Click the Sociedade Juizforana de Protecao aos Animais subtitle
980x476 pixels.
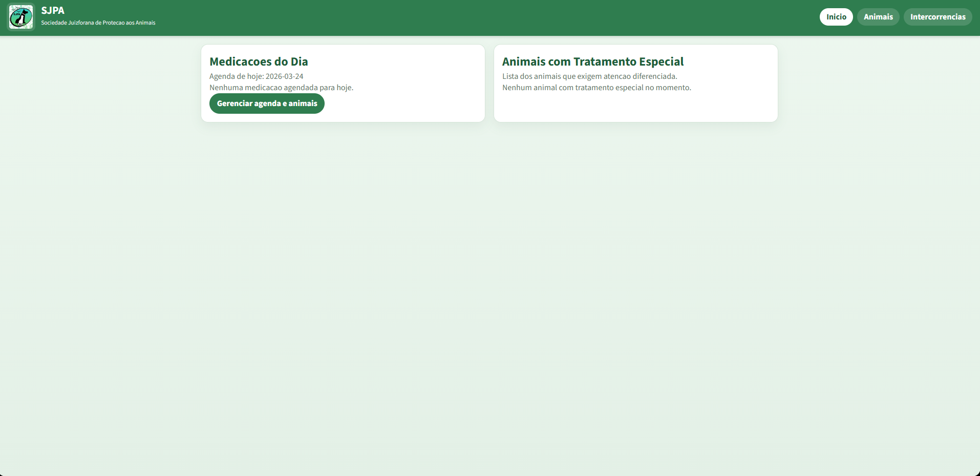point(98,23)
